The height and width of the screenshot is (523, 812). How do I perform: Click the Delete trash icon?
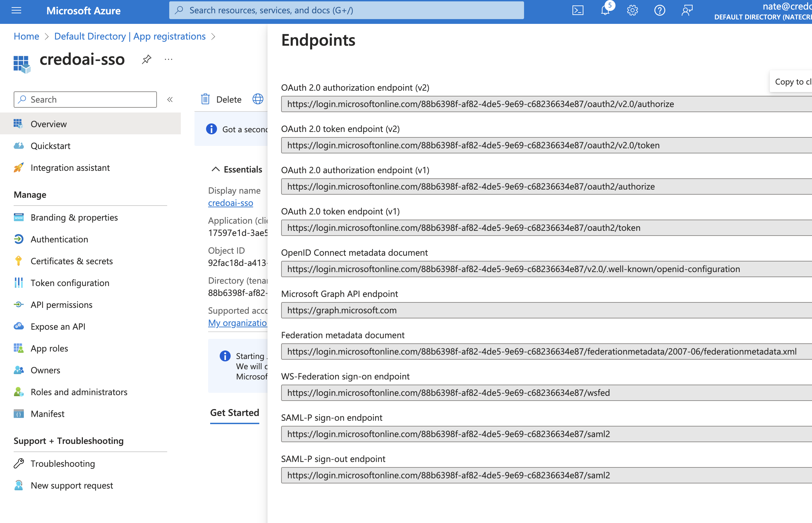(x=205, y=99)
